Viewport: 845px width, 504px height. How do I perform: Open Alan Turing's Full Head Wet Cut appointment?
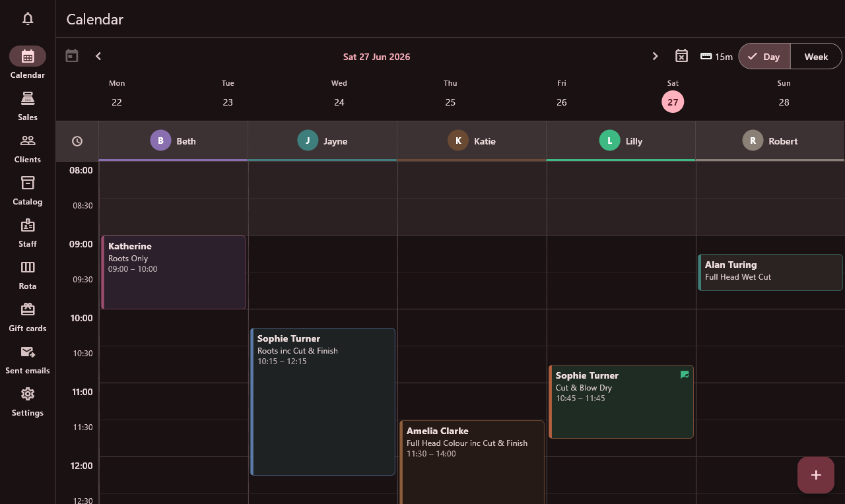770,272
